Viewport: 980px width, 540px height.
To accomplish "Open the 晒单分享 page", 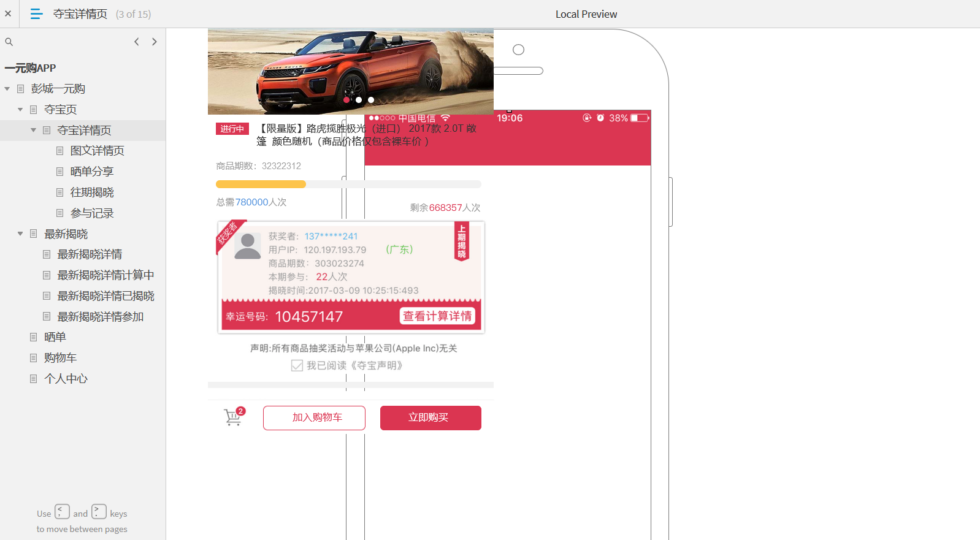I will tap(92, 172).
